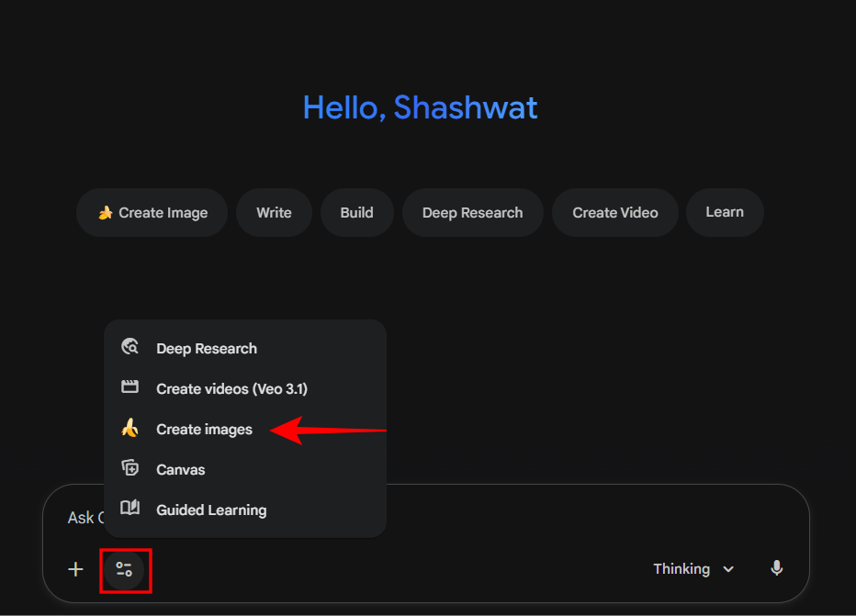
Task: Click the Create videos clapperboard icon
Action: tap(130, 387)
